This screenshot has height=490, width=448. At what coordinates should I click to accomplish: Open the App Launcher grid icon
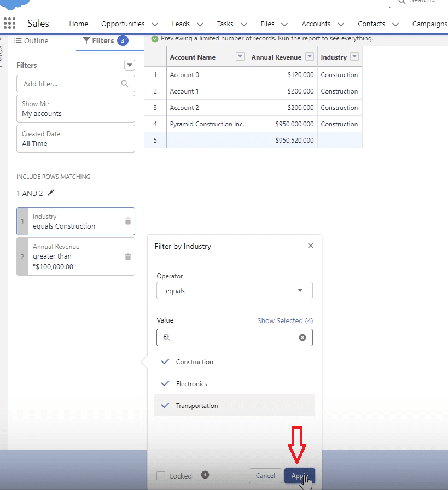pos(9,24)
